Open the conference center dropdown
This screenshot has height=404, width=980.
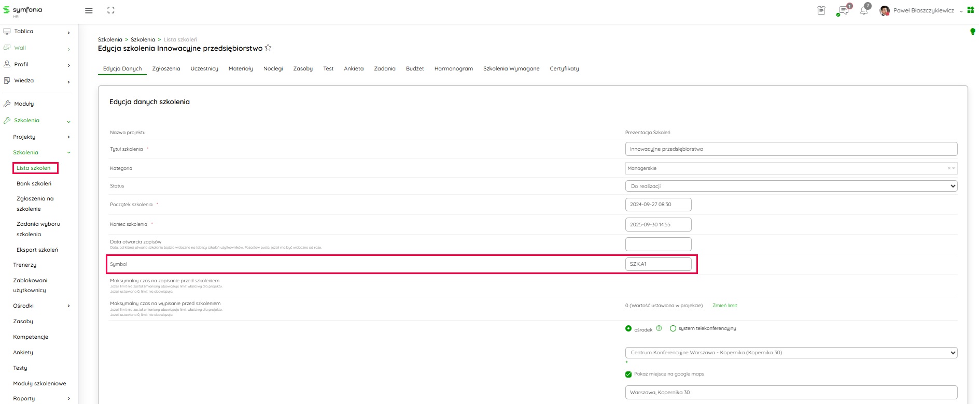(791, 353)
